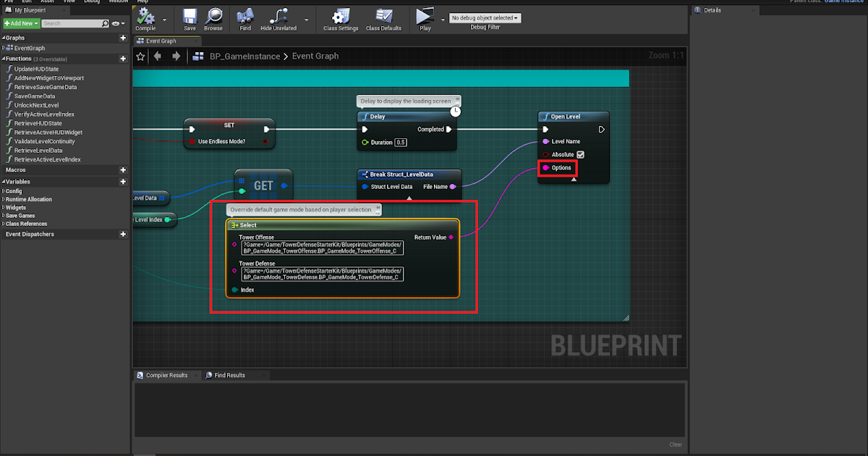Open the Add New dropdown
Image resolution: width=868 pixels, height=456 pixels.
click(x=20, y=23)
